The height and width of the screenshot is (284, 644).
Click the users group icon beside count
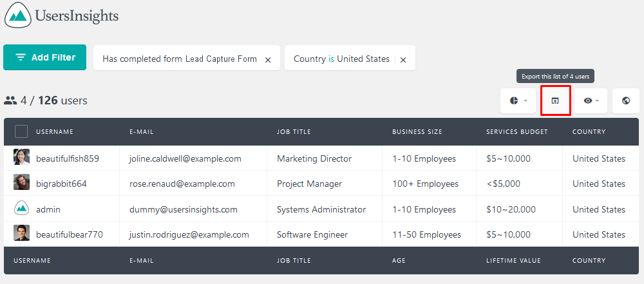(10, 100)
